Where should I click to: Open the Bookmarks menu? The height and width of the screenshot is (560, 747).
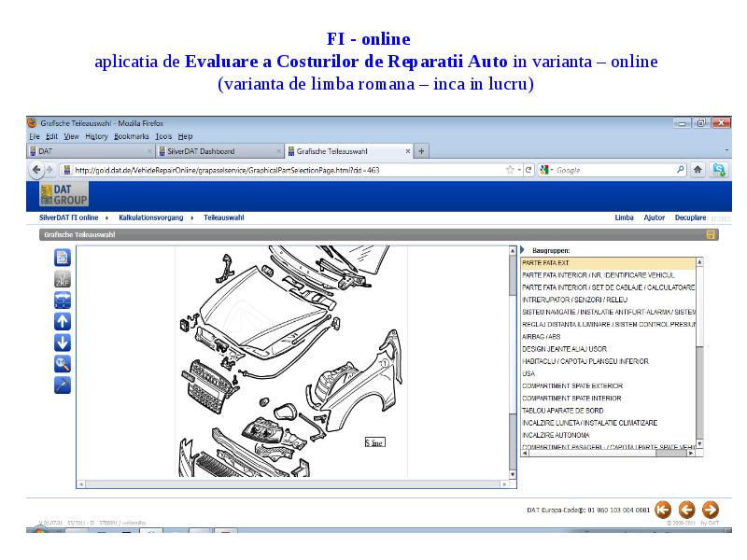132,136
